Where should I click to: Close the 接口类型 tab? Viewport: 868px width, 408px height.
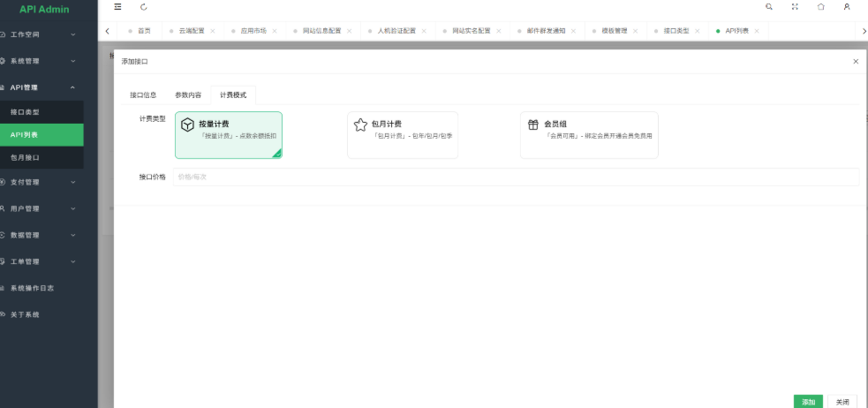(698, 31)
